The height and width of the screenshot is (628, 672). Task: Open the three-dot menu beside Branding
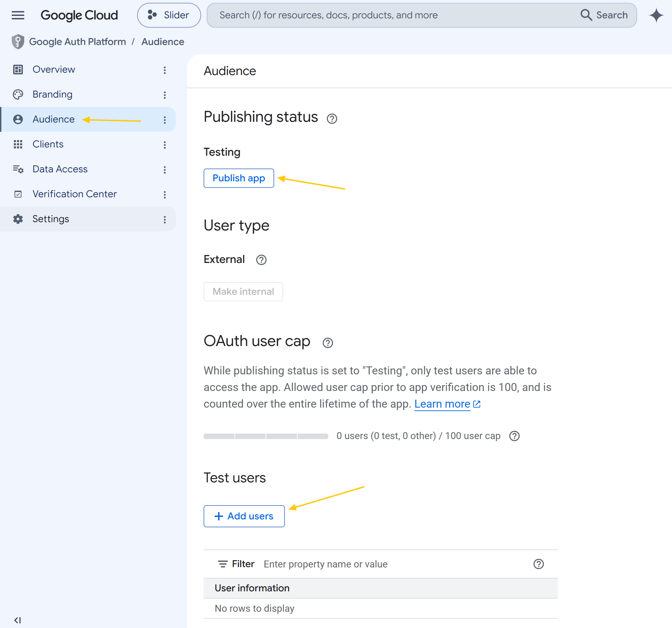point(165,95)
